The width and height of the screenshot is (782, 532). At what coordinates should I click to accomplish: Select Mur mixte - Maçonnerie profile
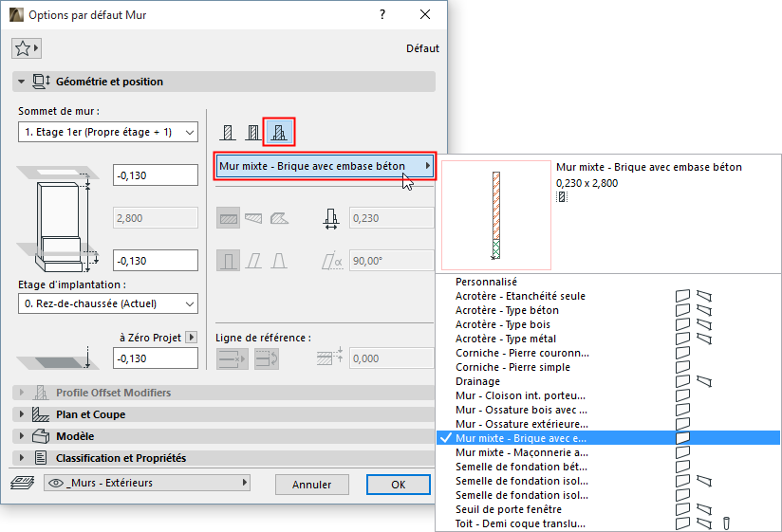[x=608, y=452]
